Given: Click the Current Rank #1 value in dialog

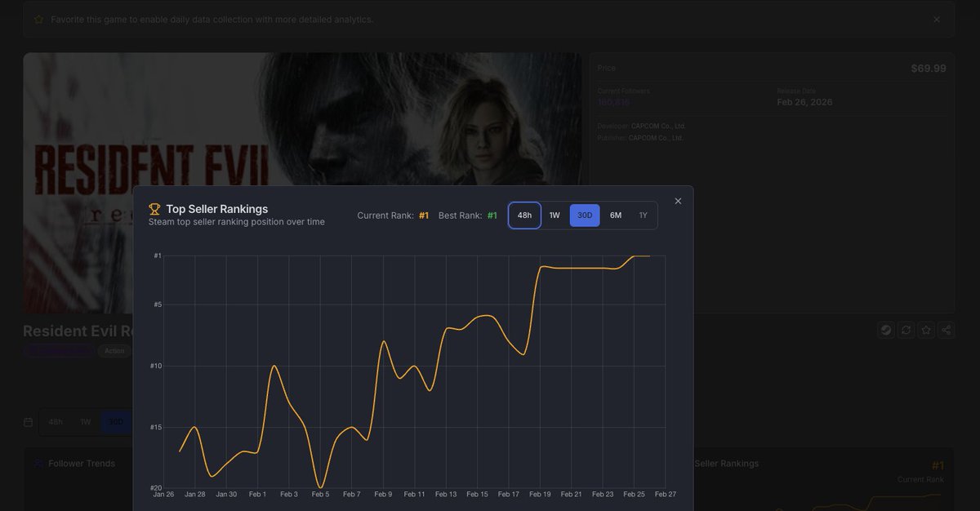Looking at the screenshot, I should coord(424,216).
